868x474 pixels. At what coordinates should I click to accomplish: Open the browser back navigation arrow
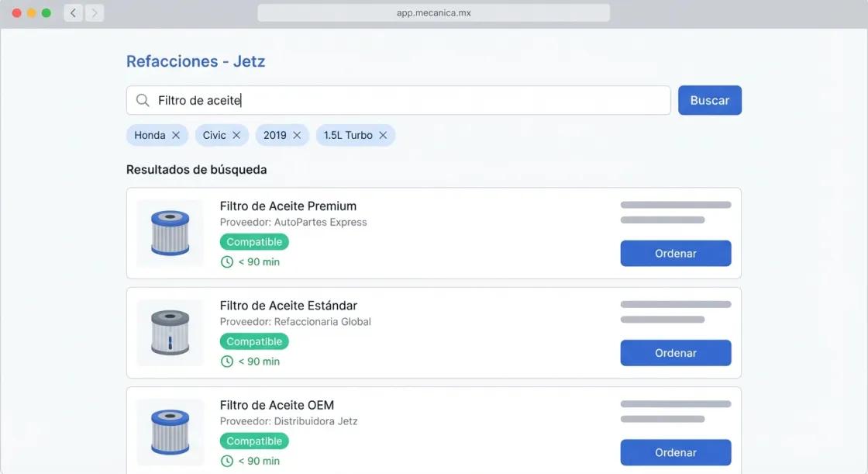click(x=73, y=12)
